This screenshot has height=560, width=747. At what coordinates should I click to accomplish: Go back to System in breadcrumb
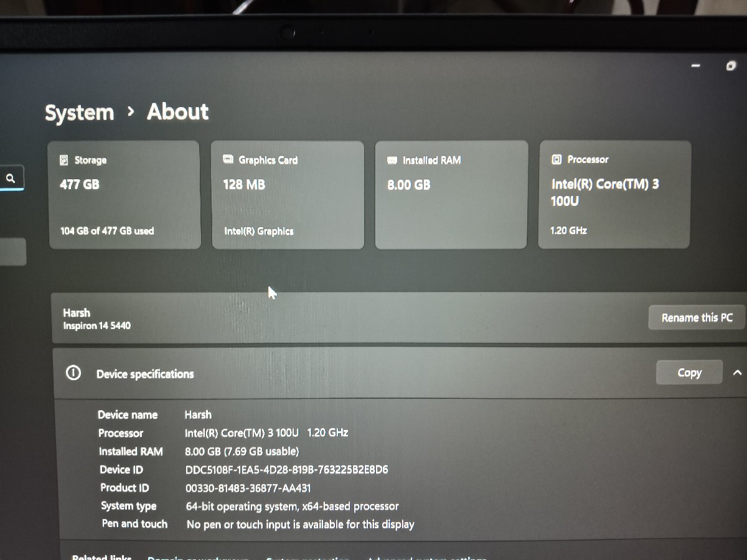[x=80, y=113]
